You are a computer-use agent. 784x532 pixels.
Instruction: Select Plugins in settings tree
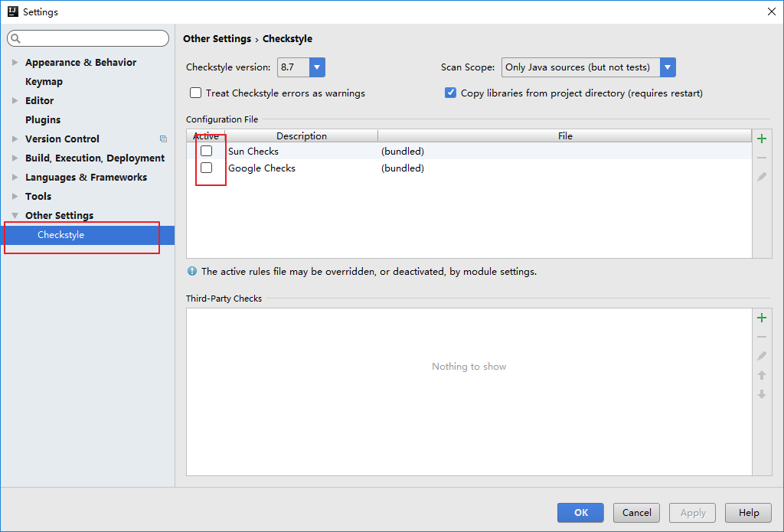click(x=43, y=119)
